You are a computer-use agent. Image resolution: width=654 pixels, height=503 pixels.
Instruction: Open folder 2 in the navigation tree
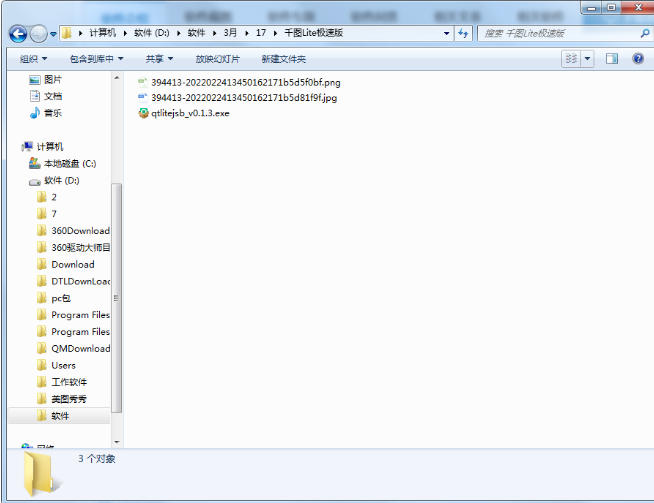54,197
